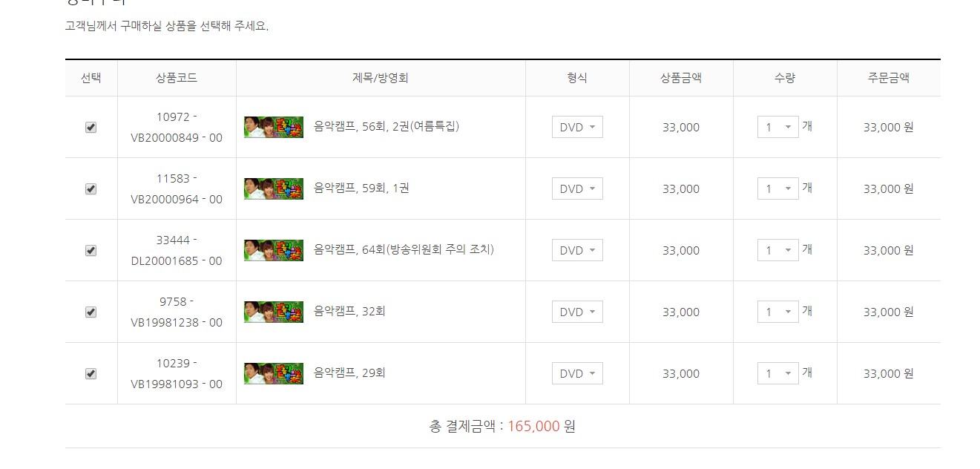Change quantity for 음악캠프 59회 item
The height and width of the screenshot is (469, 980).
coord(777,188)
